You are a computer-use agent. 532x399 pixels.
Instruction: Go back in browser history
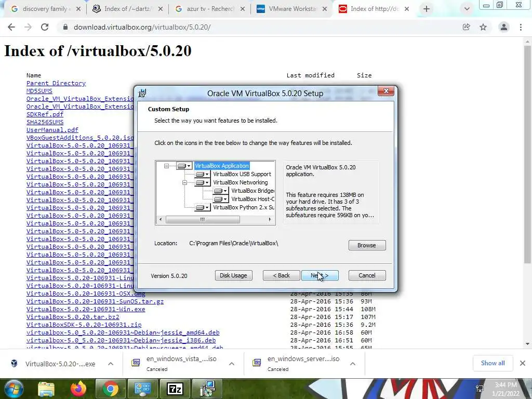(x=11, y=27)
